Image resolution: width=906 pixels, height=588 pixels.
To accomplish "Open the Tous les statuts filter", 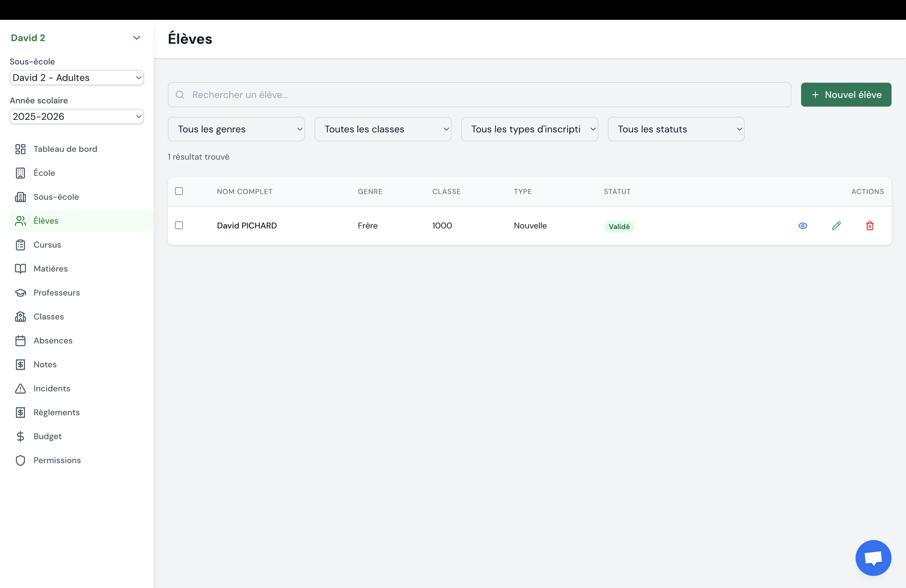I will [x=676, y=129].
